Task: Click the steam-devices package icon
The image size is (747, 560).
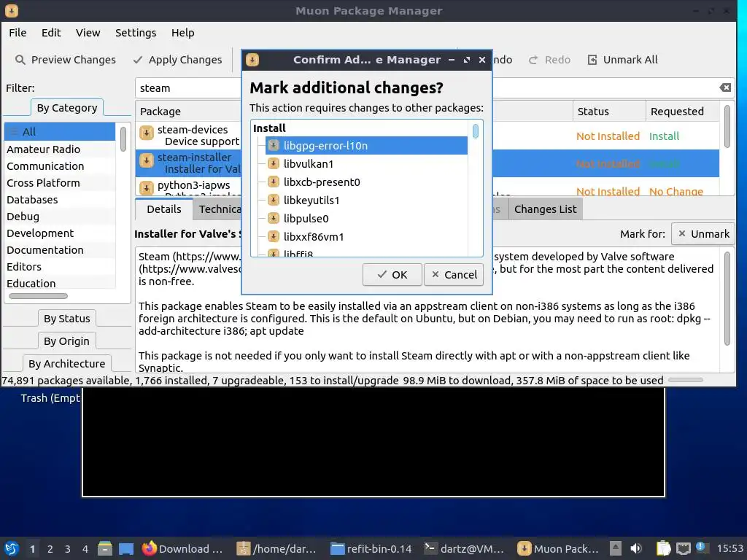Action: [x=147, y=133]
